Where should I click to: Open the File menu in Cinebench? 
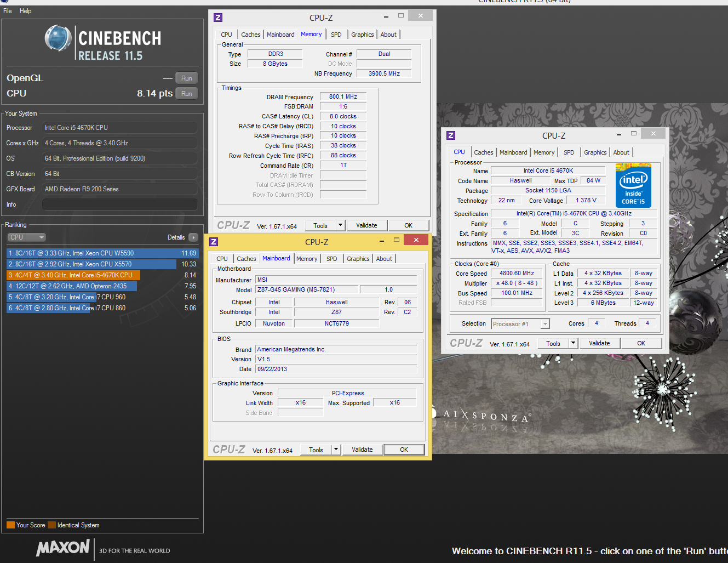pos(8,11)
